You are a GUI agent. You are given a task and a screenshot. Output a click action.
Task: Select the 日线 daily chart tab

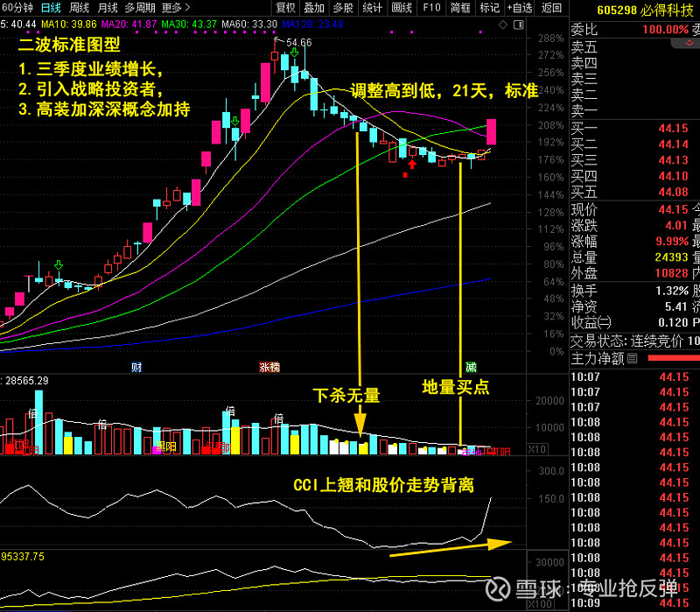[51, 8]
